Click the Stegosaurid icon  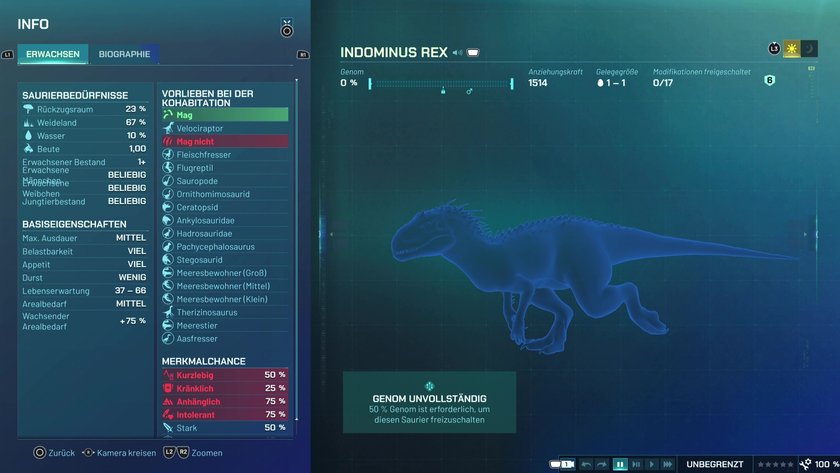point(168,259)
